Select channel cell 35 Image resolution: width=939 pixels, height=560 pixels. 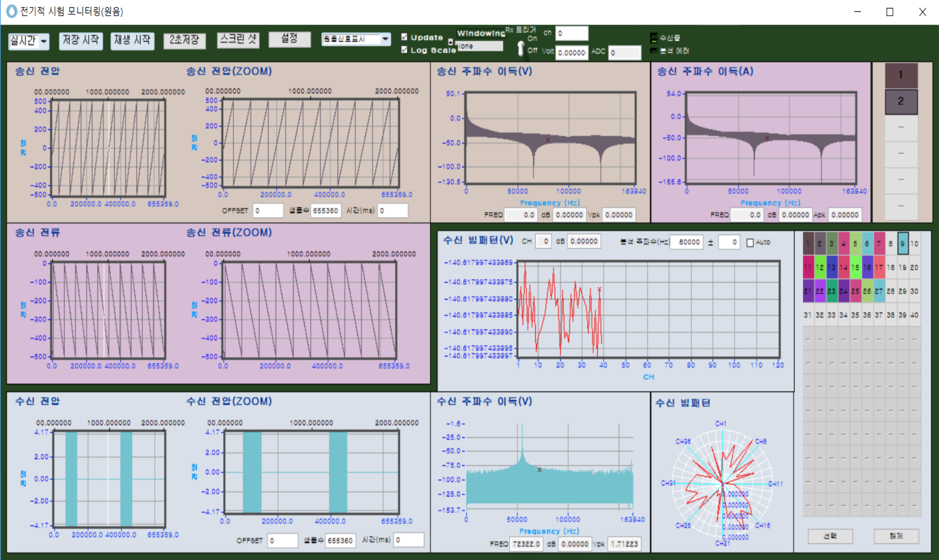856,315
